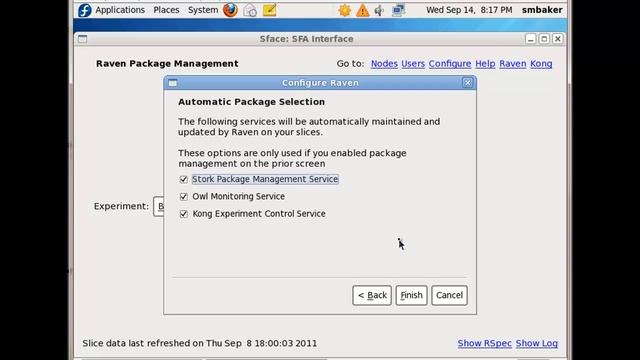The height and width of the screenshot is (360, 640).
Task: Go to the Raven page
Action: coord(513,64)
